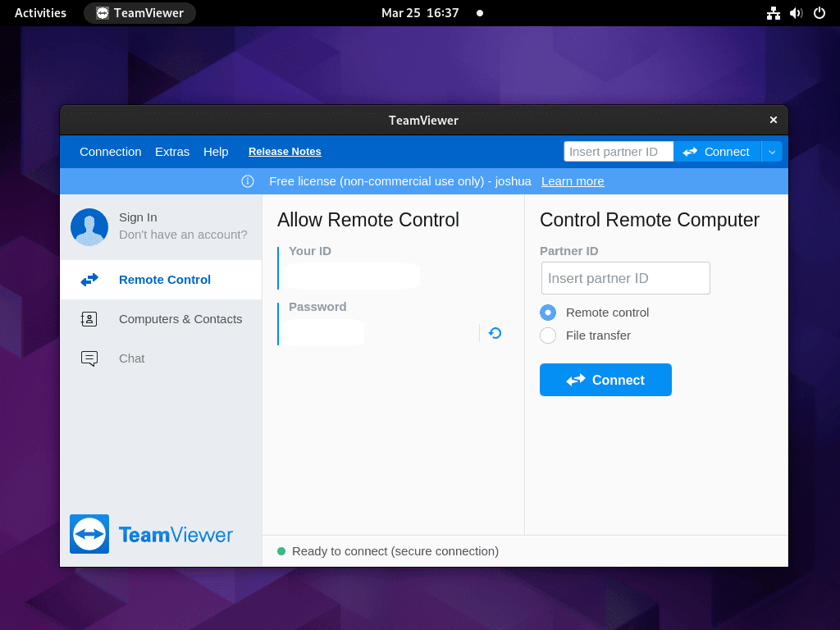This screenshot has width=840, height=630.
Task: Click the network icon in system tray
Action: [x=774, y=13]
